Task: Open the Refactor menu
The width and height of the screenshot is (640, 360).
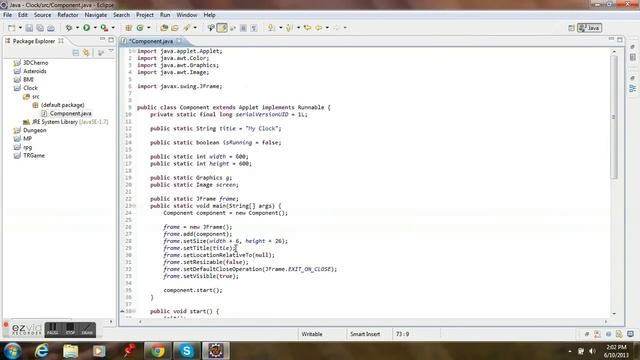Action: tap(68, 15)
